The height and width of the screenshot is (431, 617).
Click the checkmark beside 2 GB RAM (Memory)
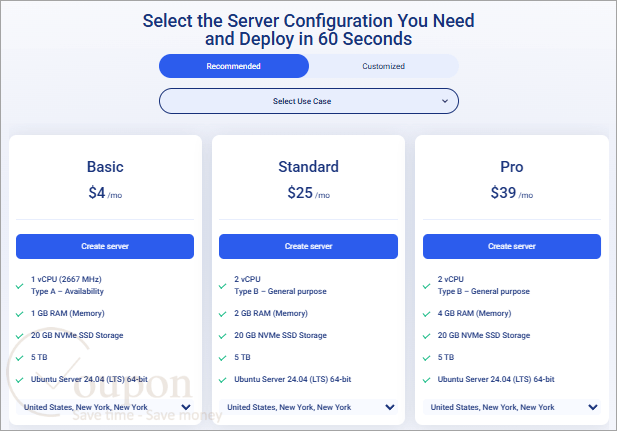click(x=223, y=314)
